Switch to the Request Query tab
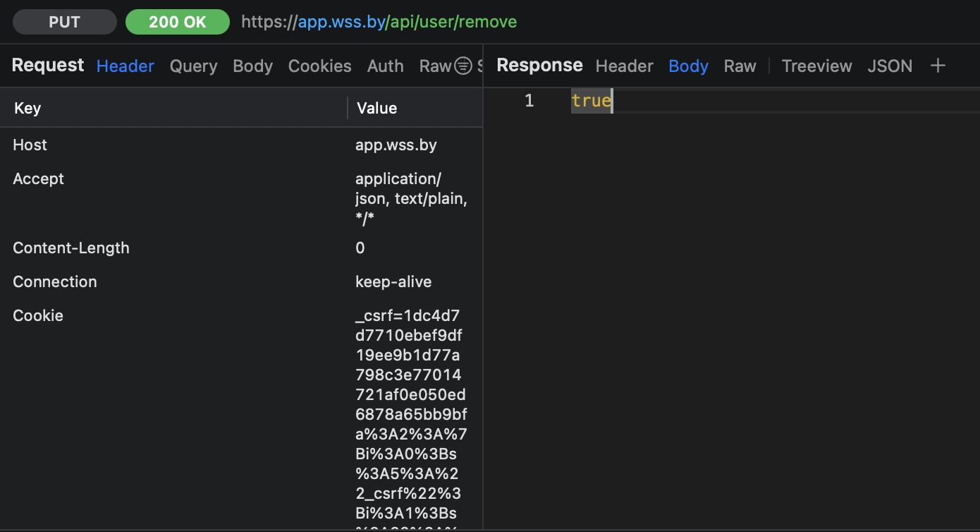 click(x=193, y=66)
